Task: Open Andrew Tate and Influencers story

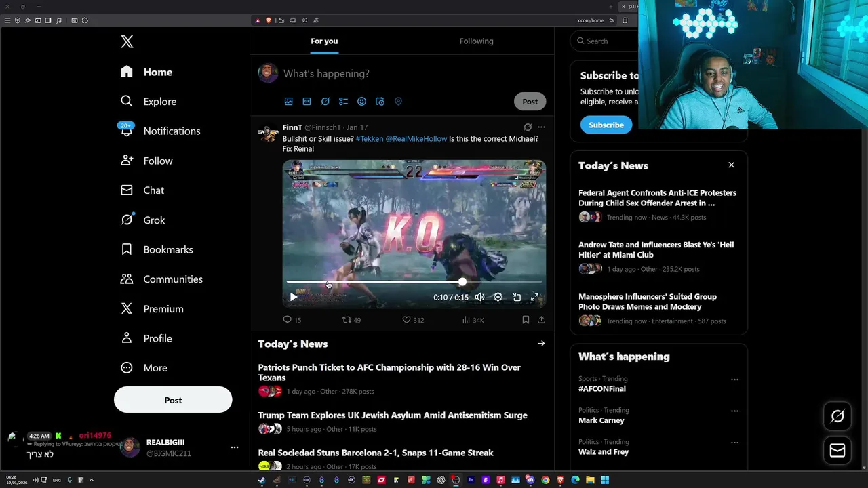Action: (656, 249)
